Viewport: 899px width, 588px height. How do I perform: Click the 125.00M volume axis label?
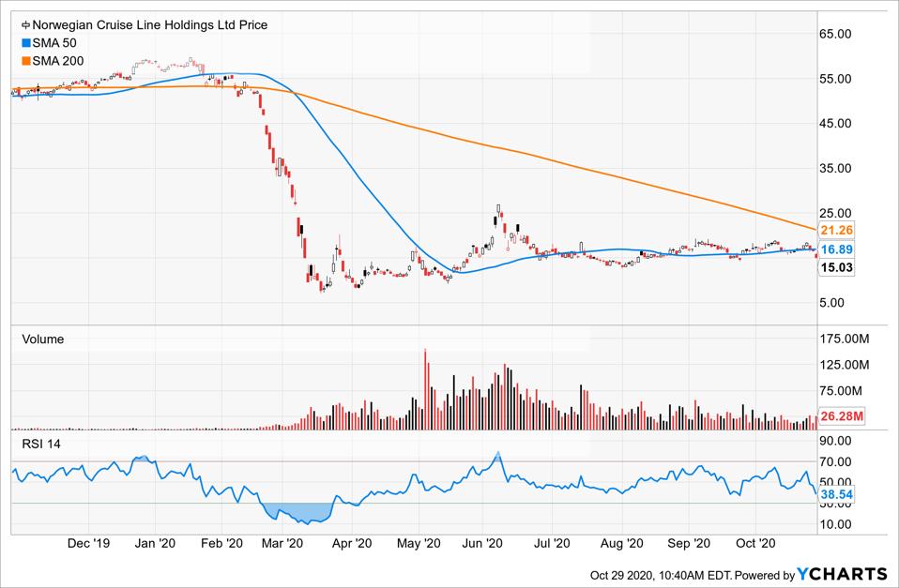click(x=845, y=365)
